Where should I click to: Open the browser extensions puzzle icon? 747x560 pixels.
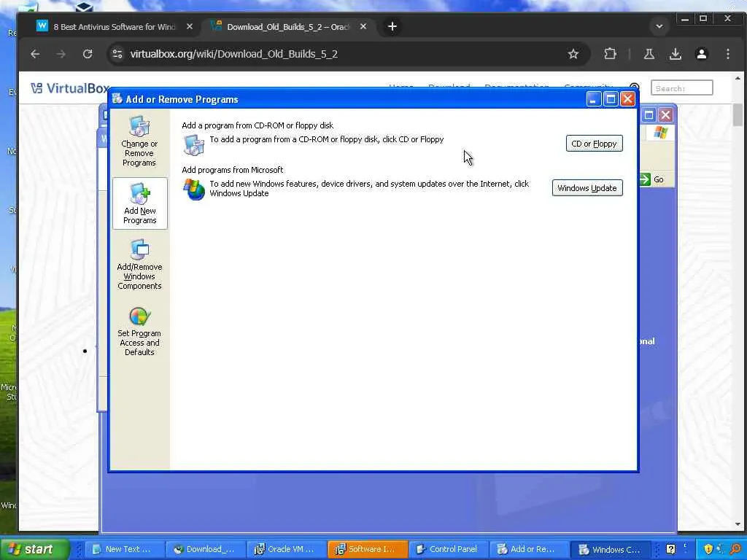[611, 54]
